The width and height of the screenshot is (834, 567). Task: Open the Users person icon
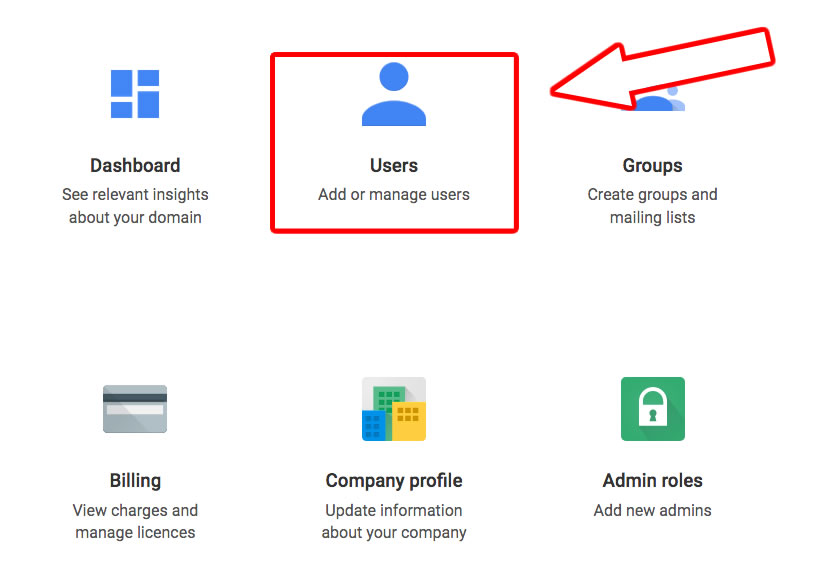pyautogui.click(x=393, y=94)
